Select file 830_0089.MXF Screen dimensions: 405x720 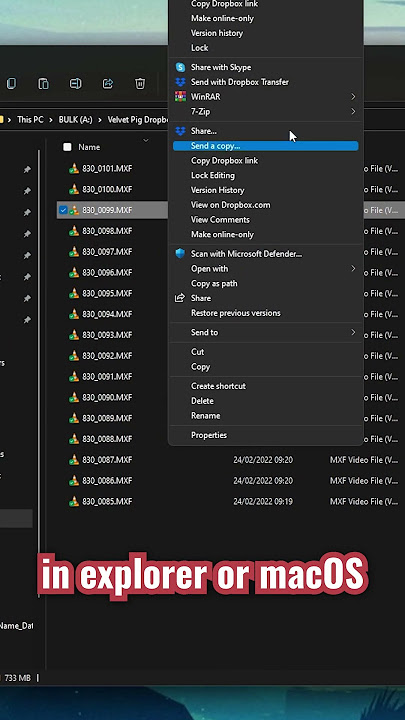coord(107,418)
